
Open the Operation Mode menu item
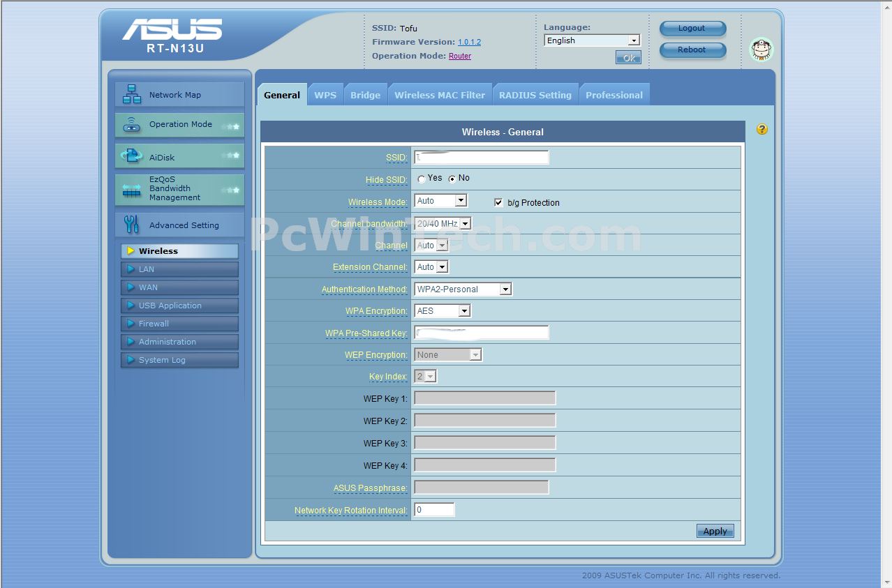pyautogui.click(x=179, y=125)
